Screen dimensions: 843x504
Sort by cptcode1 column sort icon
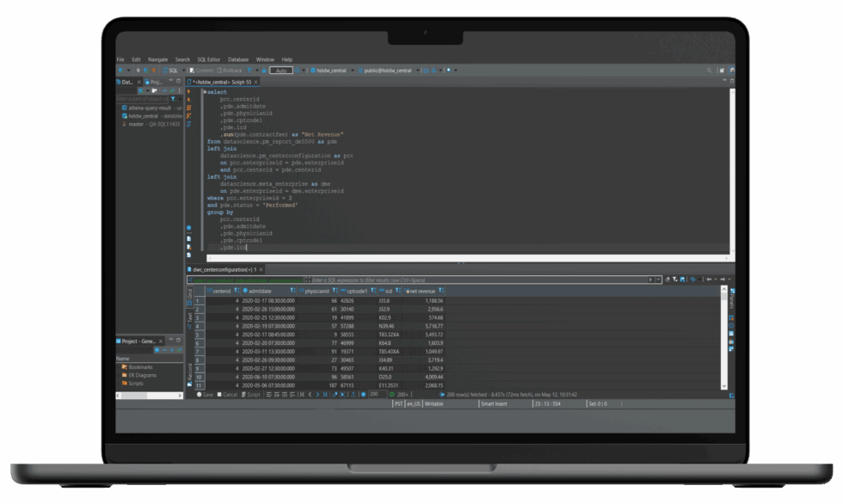(373, 291)
